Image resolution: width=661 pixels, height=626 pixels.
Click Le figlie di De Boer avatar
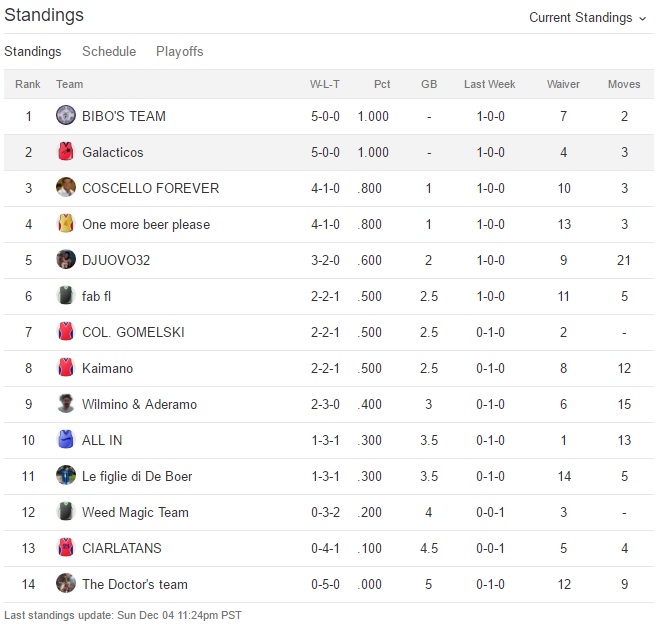(66, 476)
